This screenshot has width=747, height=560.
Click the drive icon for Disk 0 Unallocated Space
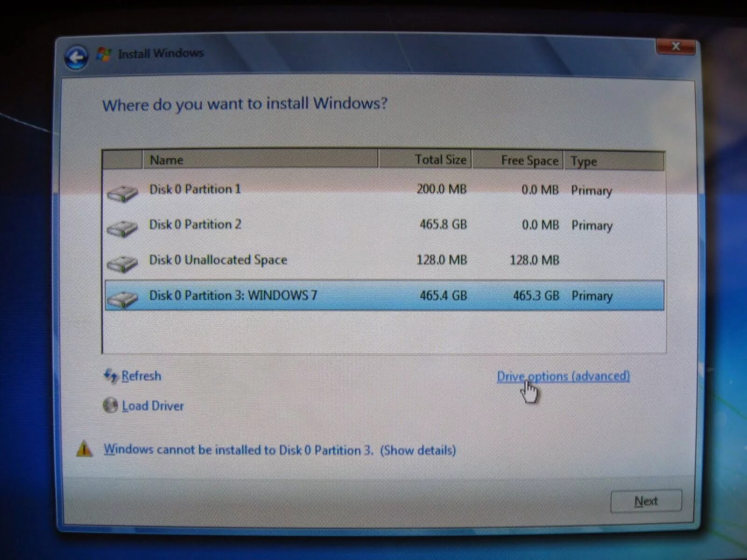tap(122, 264)
